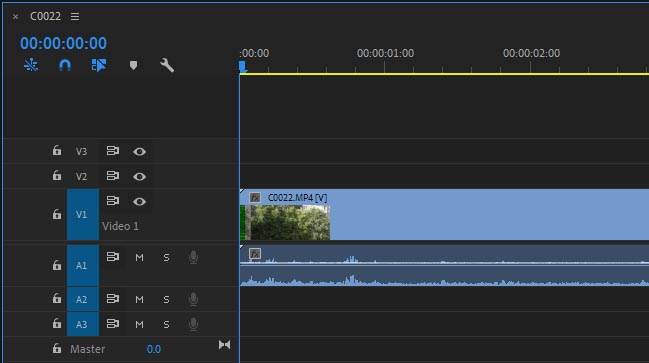This screenshot has width=649, height=363.
Task: Toggle insert sequences as nests option
Action: (x=31, y=65)
